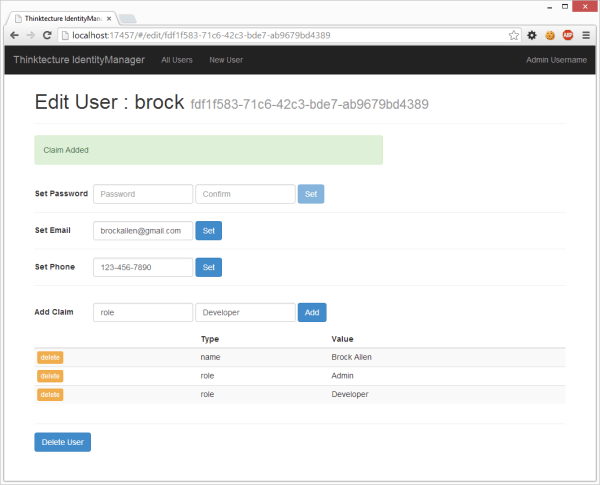This screenshot has height=485, width=600.
Task: Go to New User in navbar
Action: [226, 60]
